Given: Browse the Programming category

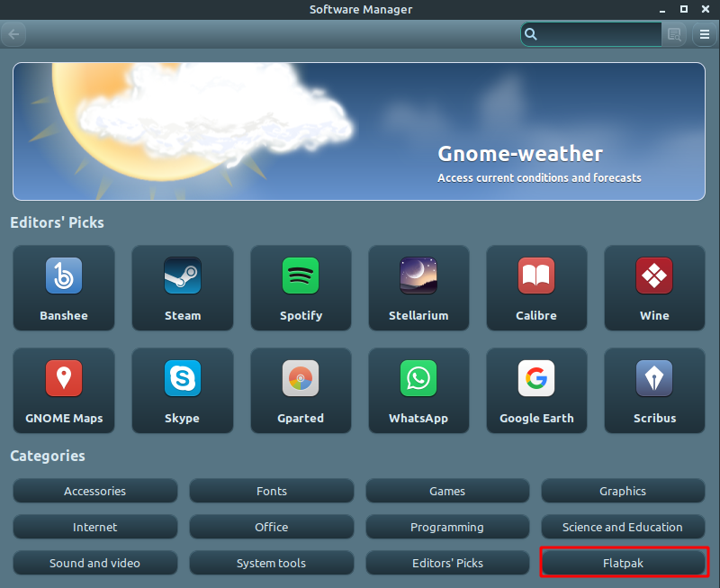Looking at the screenshot, I should click(447, 527).
